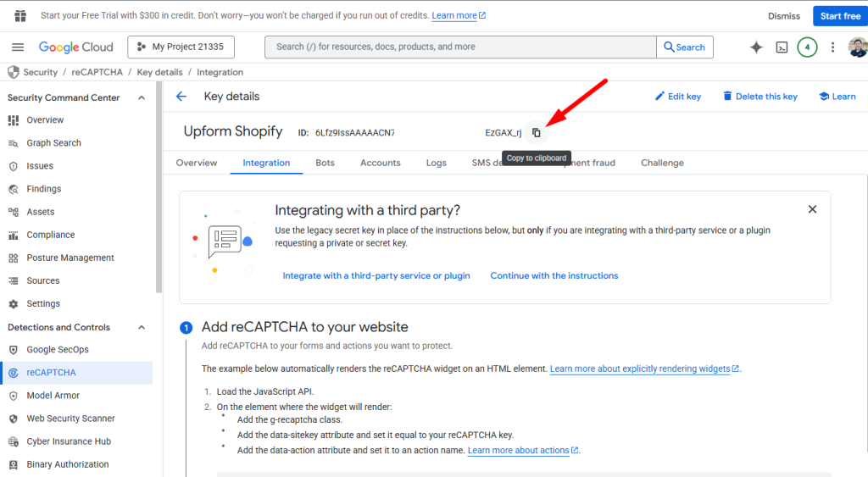The image size is (868, 477).
Task: Switch to the Logs tab
Action: [x=437, y=163]
